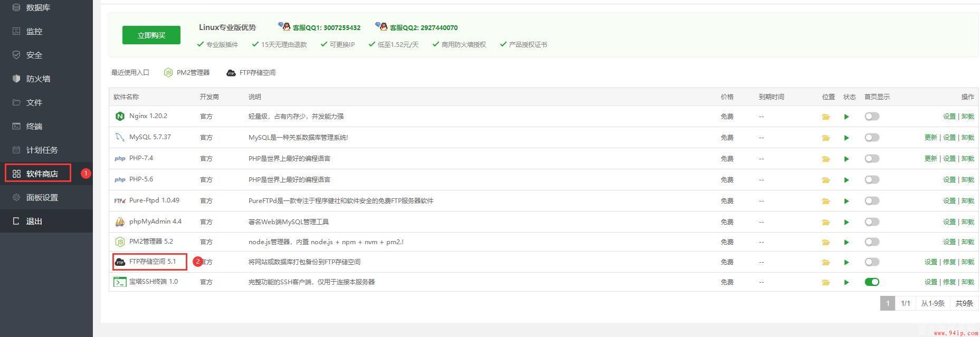Open folder location for Nginx 1.20.2
This screenshot has width=980, height=337.
tap(825, 117)
